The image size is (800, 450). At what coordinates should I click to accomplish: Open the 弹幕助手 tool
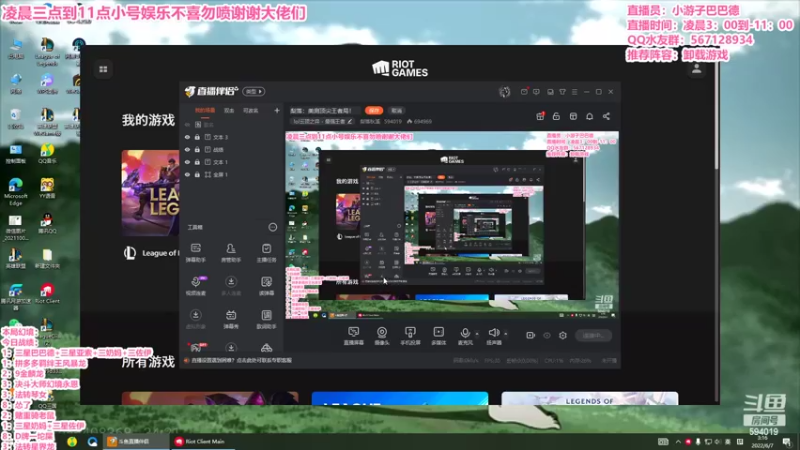tap(195, 253)
